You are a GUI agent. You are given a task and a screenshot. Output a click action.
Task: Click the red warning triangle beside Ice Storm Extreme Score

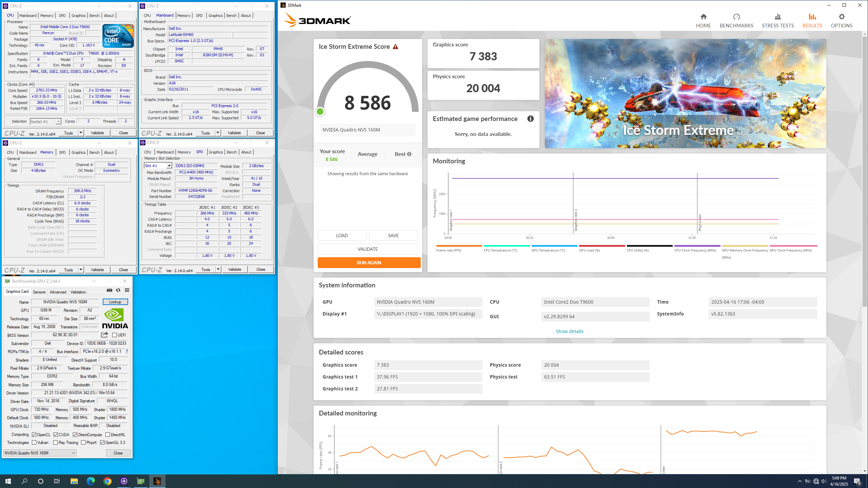pyautogui.click(x=395, y=47)
